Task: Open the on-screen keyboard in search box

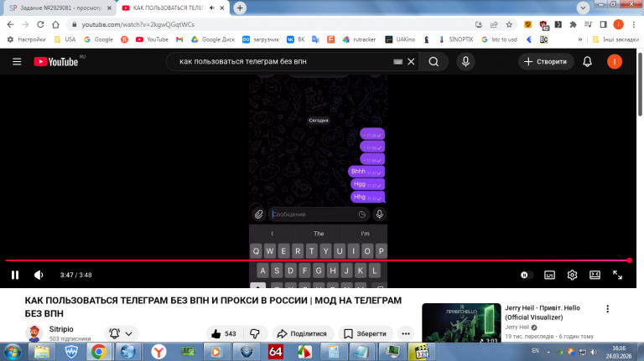Action: coord(397,61)
